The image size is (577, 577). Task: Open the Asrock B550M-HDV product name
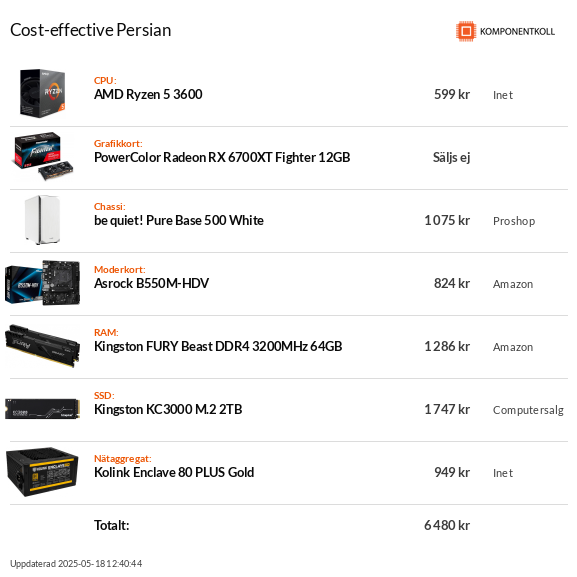click(x=151, y=283)
